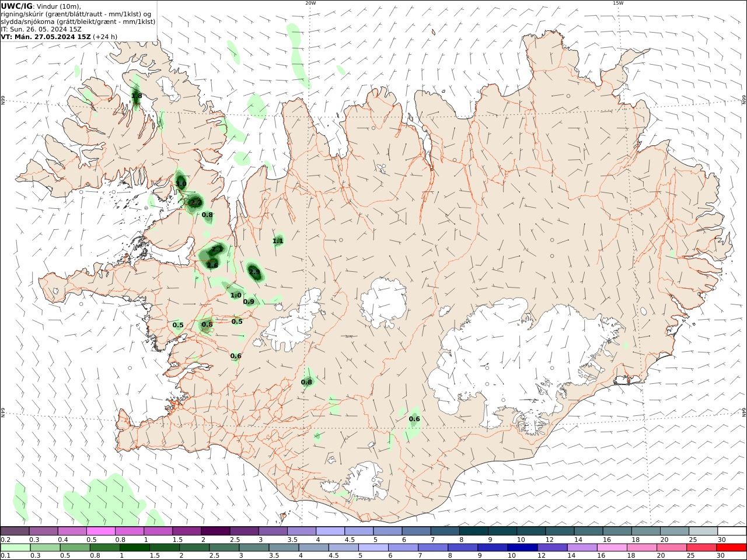Screen dimensions: 747x560
Task: Click the 1.8 precipitation value in the Westfjords
Action: [x=137, y=96]
